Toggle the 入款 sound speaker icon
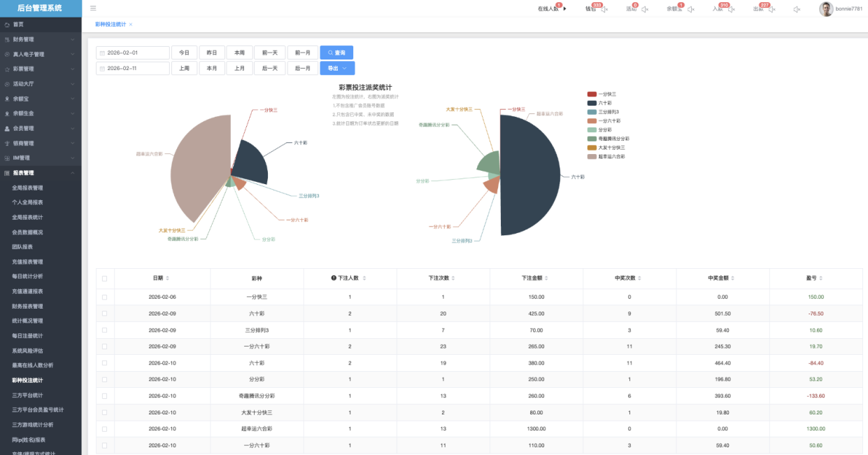 (x=731, y=9)
